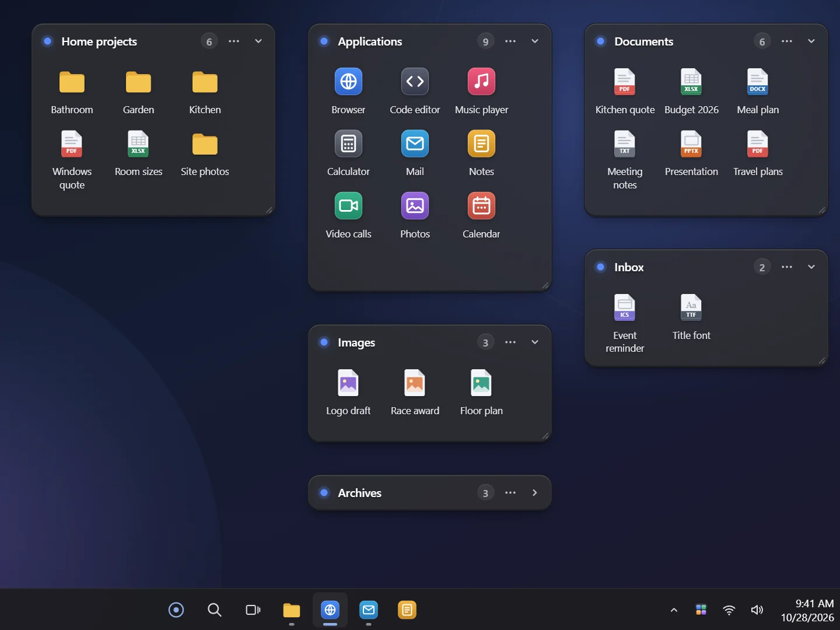Select Logo draft image file
840x630 pixels.
348,383
